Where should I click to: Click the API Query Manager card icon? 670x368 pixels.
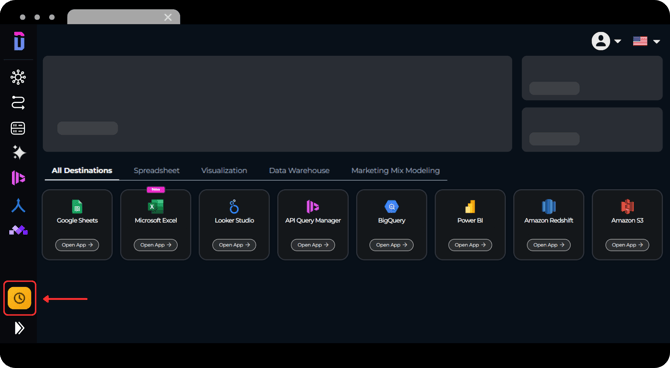313,207
